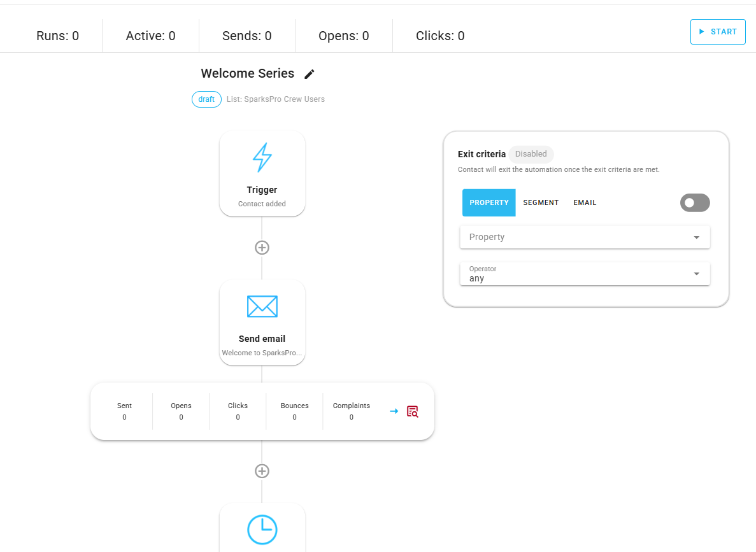Click the Disabled status chip

tap(531, 154)
